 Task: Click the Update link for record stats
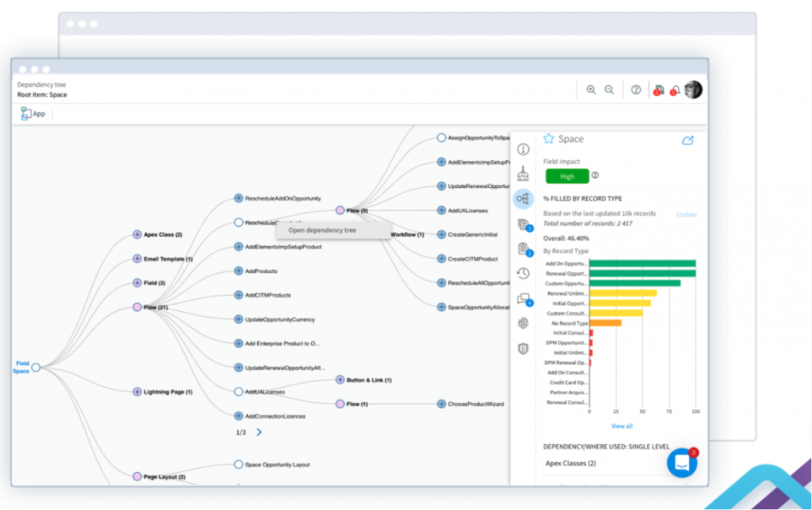pos(686,215)
